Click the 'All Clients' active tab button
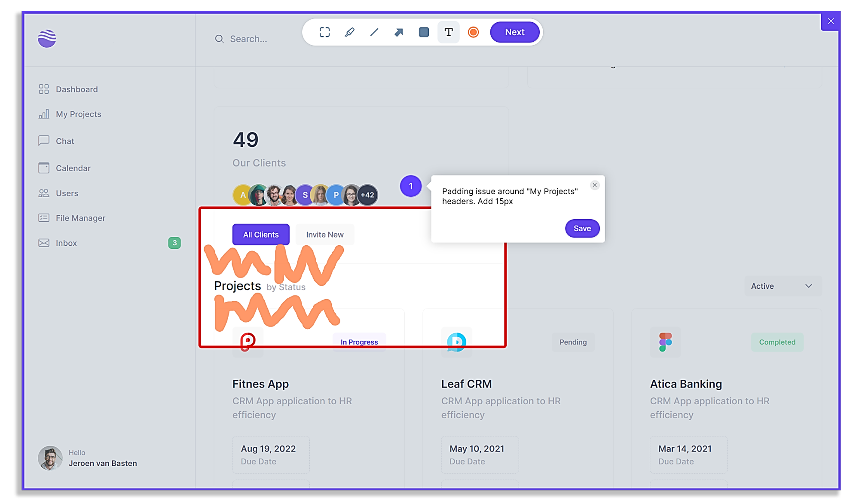The height and width of the screenshot is (504, 859). 261,234
